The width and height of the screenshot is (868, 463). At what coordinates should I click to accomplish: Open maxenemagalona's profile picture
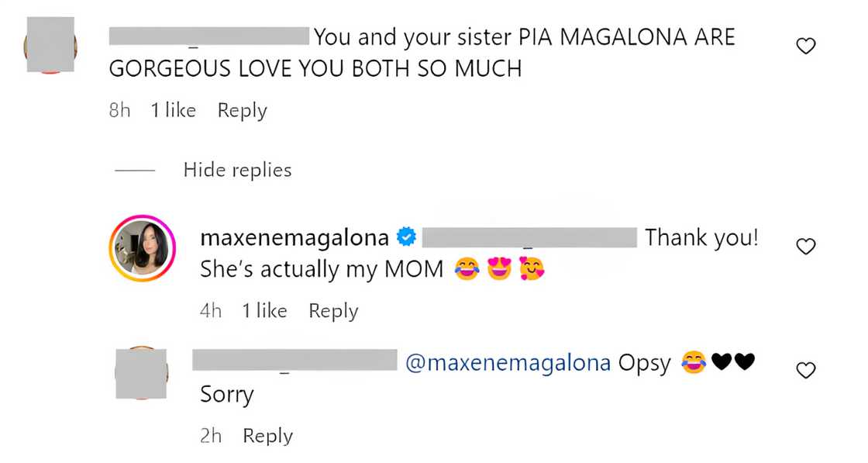pyautogui.click(x=142, y=248)
